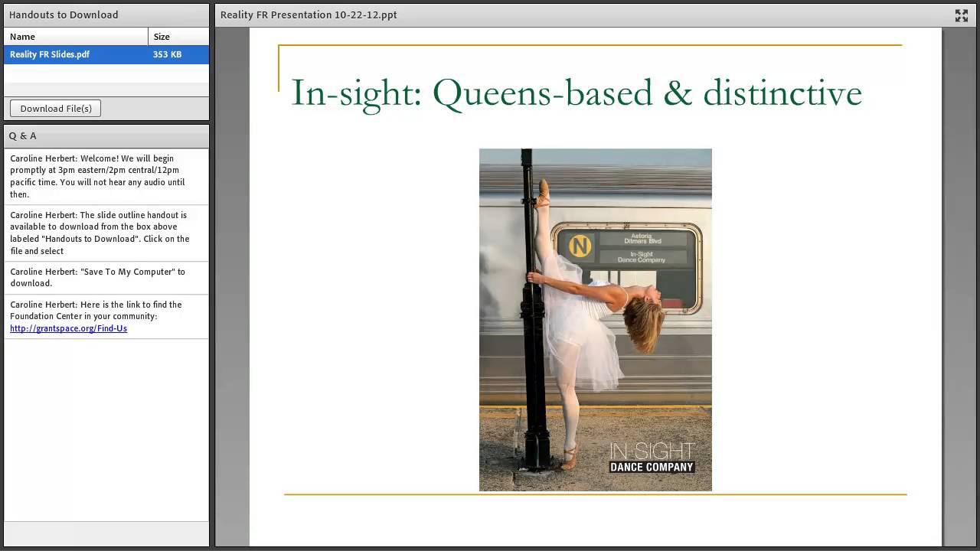The image size is (980, 551).
Task: Click the Download File(s) button
Action: [56, 109]
